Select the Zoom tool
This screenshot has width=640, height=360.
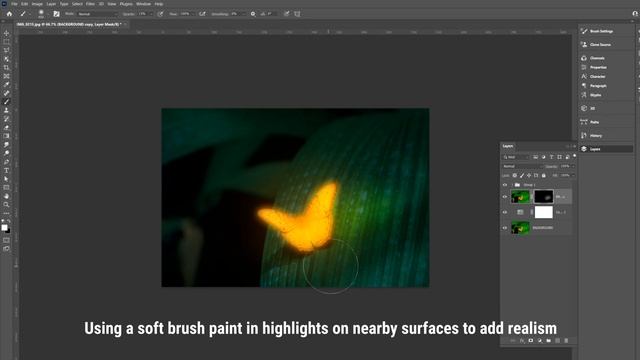[6, 204]
